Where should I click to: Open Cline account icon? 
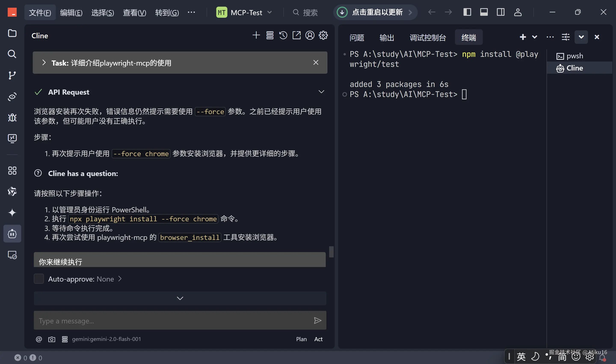310,35
